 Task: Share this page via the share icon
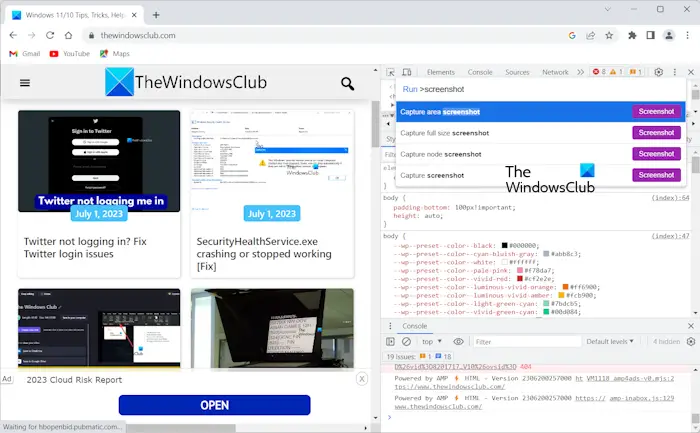coord(591,35)
